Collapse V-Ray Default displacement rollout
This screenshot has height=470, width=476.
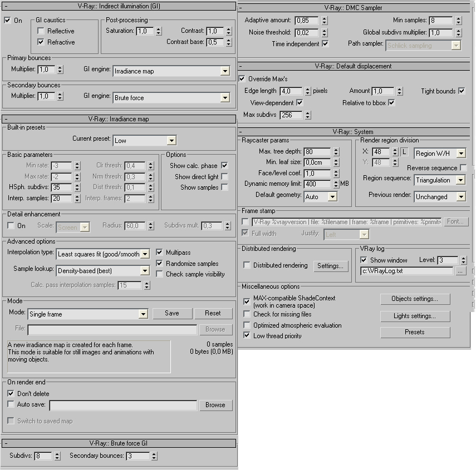click(x=354, y=66)
